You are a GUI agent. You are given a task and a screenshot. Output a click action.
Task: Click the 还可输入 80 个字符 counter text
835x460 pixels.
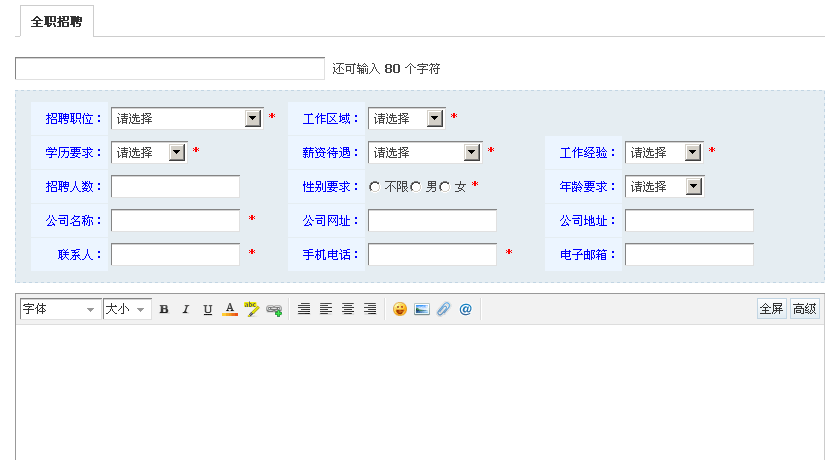point(386,69)
